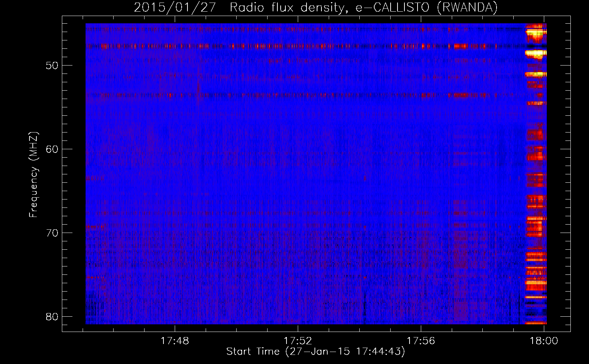
Task: Click the 'Start Time (27-Jan-15 17:44:43)' label
Action: [x=316, y=352]
